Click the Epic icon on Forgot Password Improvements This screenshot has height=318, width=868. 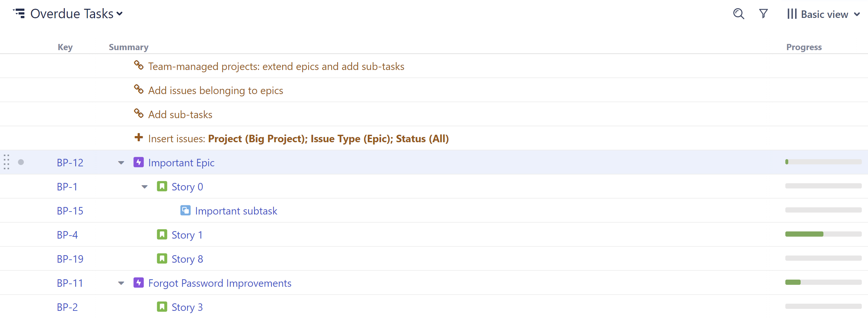tap(139, 283)
